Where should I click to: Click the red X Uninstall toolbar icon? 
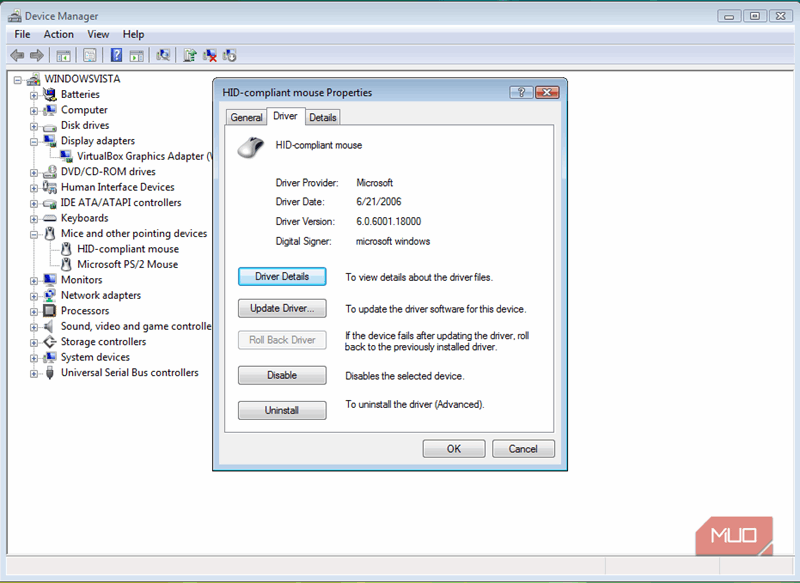tap(210, 56)
